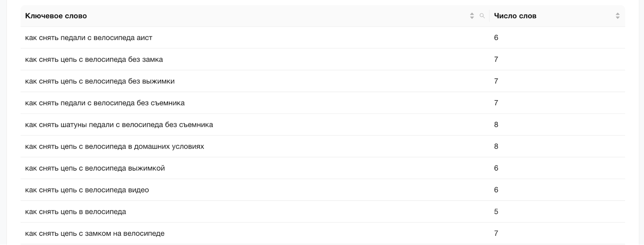Select keyword как снять цепь выжимкой
This screenshot has height=245, width=644.
tap(95, 168)
